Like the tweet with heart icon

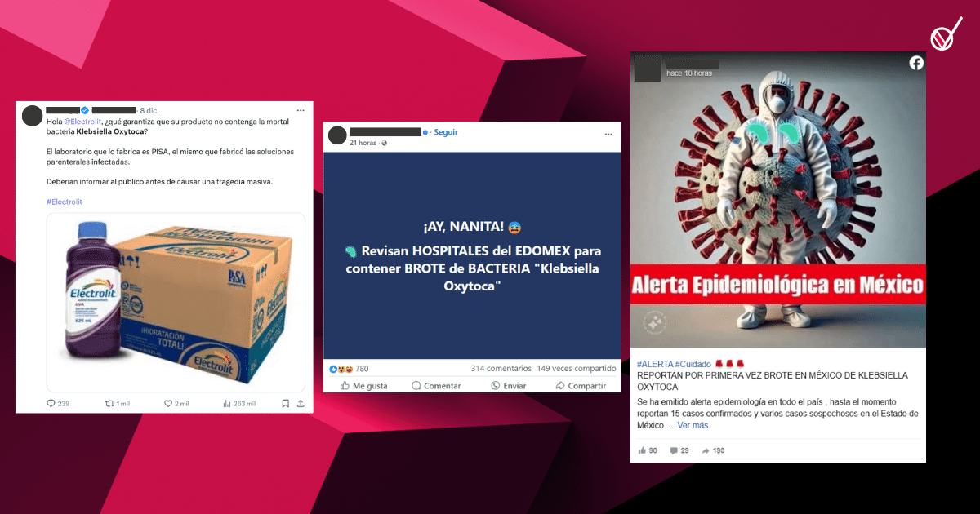(168, 403)
